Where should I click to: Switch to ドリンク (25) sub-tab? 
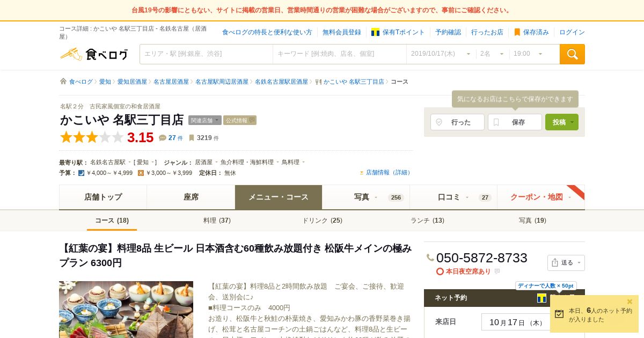[322, 221]
